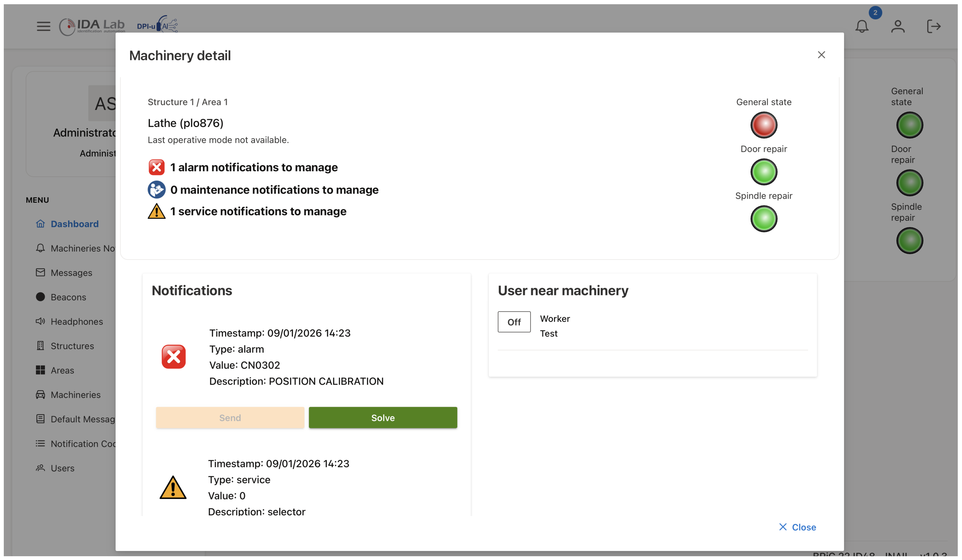Click the Default Messages document icon
Screen dimensions: 962x560
coord(40,419)
